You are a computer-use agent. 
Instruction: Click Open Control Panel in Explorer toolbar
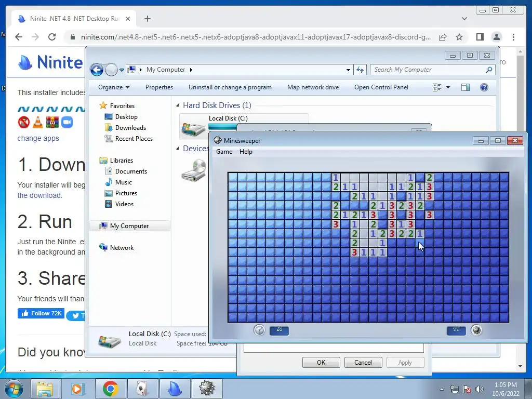point(381,87)
